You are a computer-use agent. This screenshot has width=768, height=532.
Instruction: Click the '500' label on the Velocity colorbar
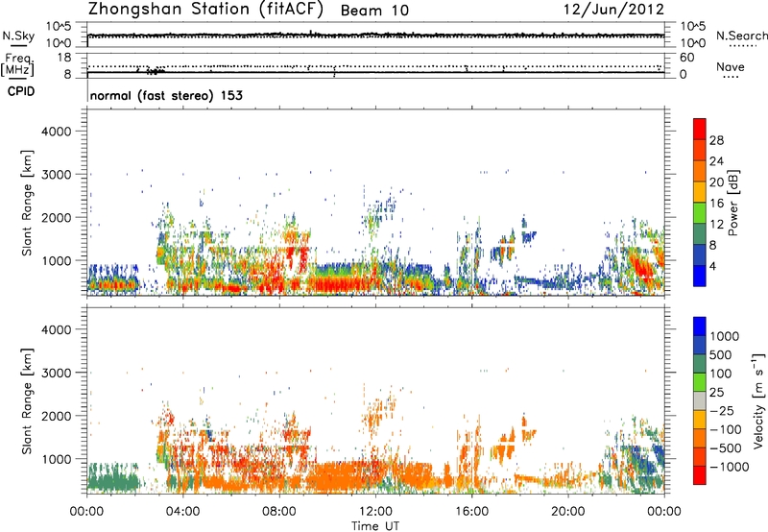(721, 355)
